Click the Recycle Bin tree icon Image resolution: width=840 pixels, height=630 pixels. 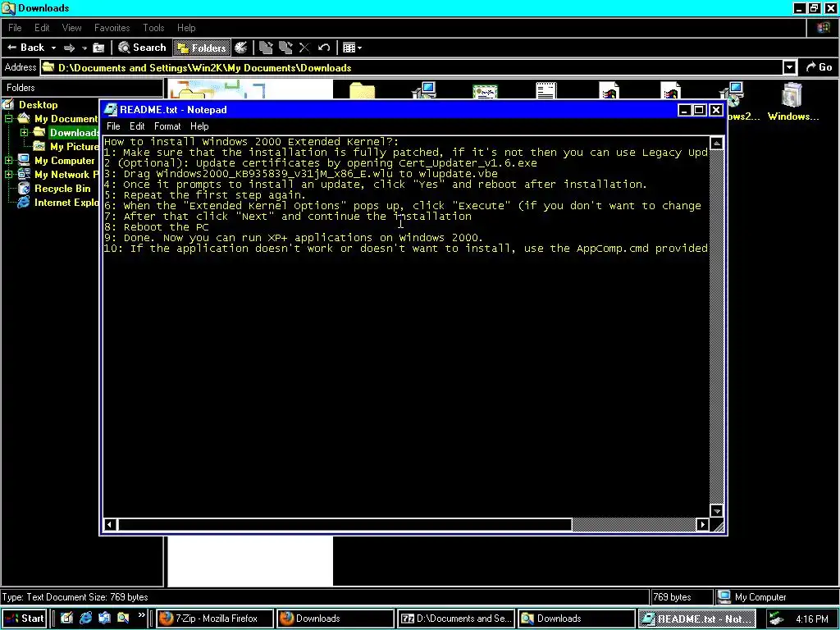point(24,188)
